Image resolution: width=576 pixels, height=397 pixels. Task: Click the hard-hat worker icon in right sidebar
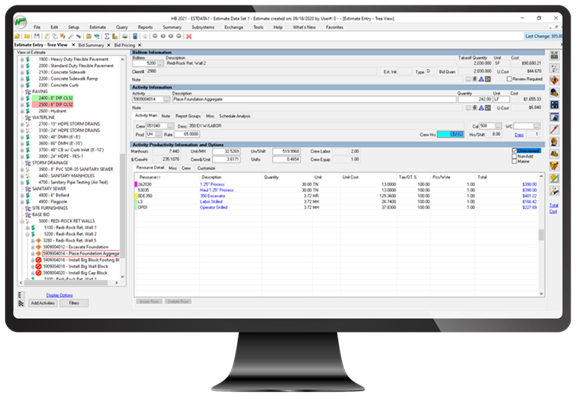point(554,141)
